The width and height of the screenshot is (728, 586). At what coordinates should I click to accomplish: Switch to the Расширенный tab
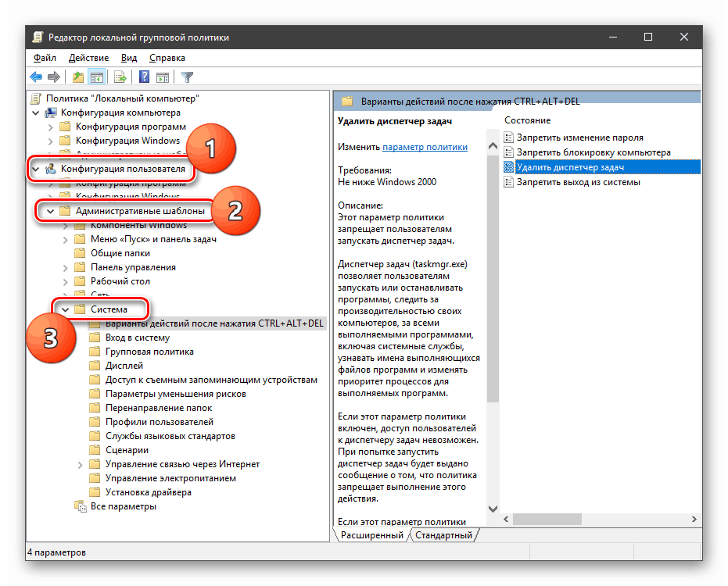pyautogui.click(x=372, y=535)
